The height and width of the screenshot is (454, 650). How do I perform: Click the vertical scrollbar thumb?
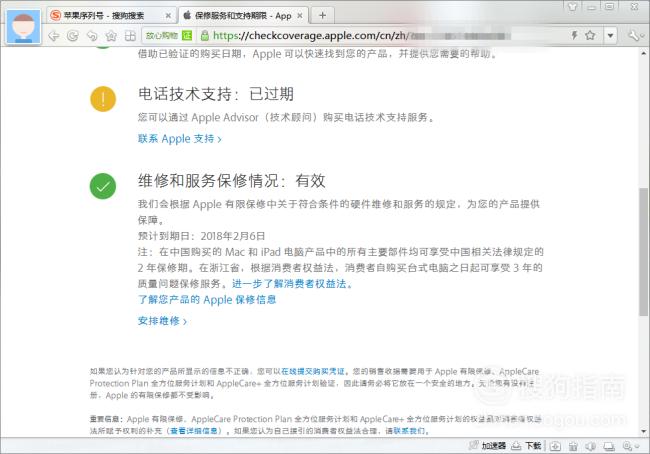[x=643, y=252]
